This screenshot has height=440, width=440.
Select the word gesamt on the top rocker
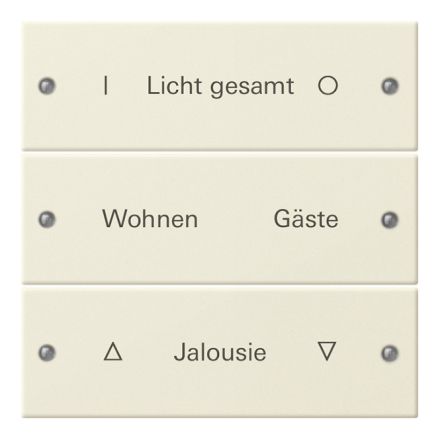pyautogui.click(x=252, y=87)
